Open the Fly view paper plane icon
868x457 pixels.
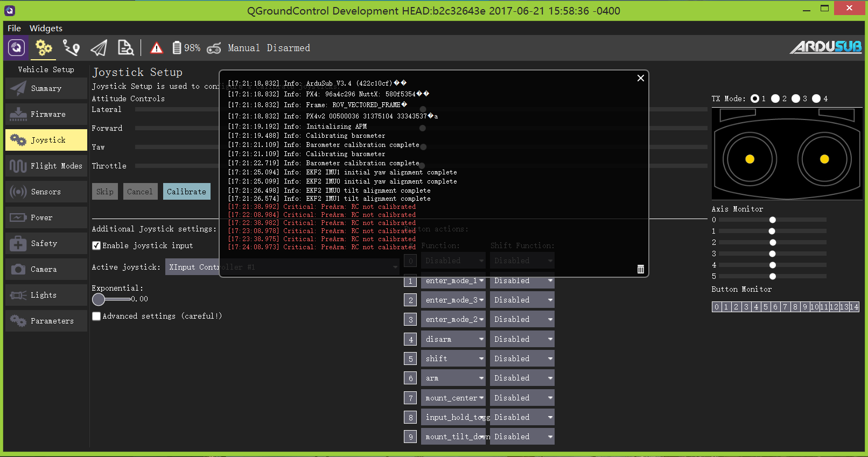click(99, 48)
